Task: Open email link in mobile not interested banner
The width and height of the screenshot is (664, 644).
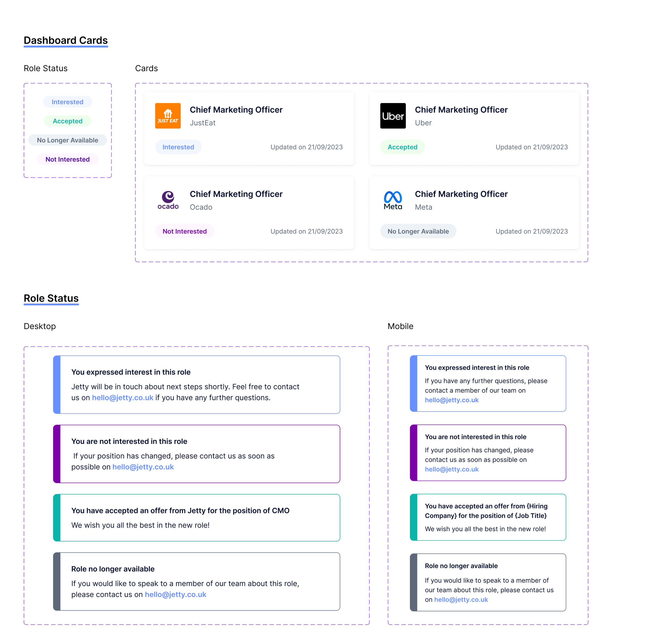Action: tap(452, 469)
